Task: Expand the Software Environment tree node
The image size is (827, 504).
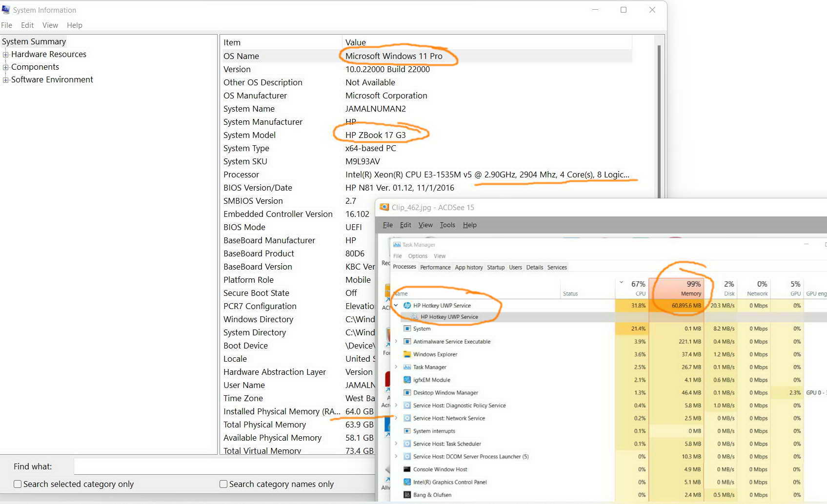Action: (x=6, y=80)
